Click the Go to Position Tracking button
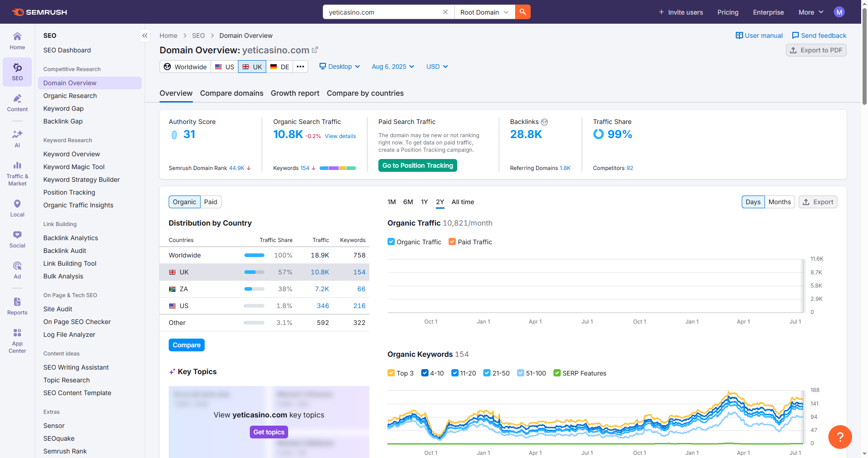 pos(418,165)
